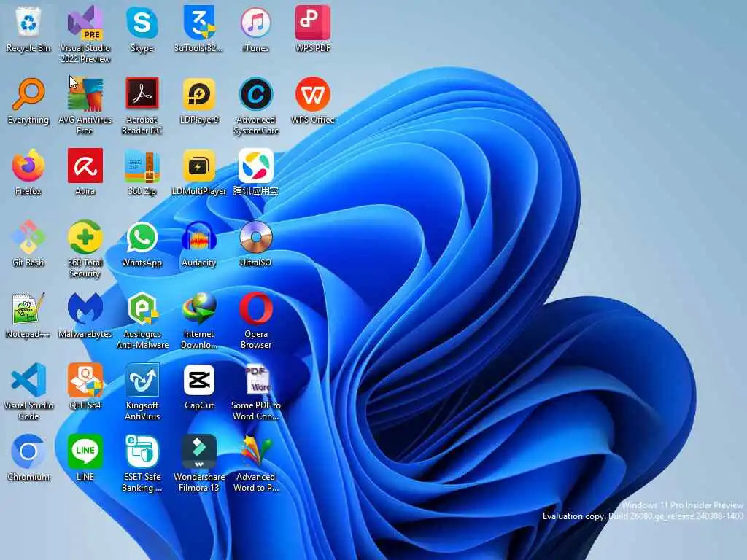
Task: Select the LDPlayer9 icon
Action: (199, 94)
